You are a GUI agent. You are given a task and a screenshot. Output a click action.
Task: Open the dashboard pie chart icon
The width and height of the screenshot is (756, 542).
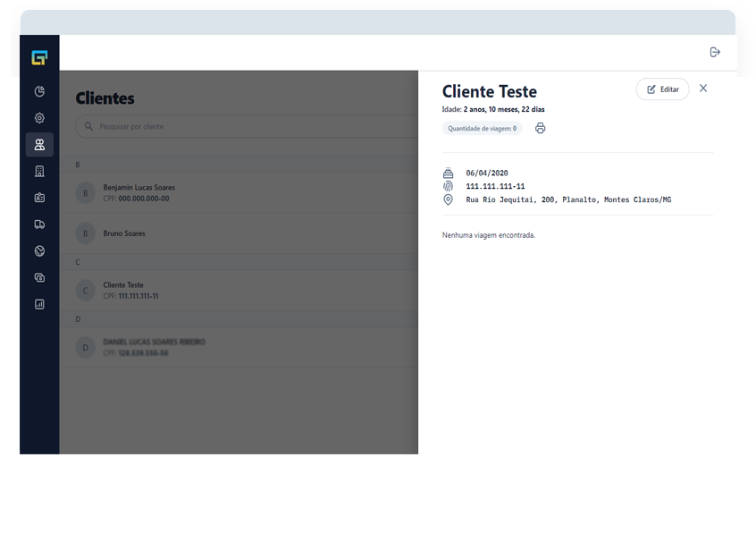[x=39, y=90]
